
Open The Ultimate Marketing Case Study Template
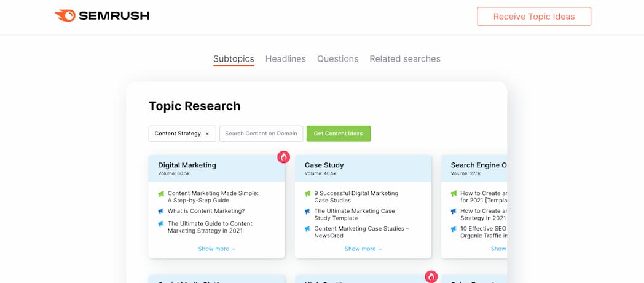point(355,214)
